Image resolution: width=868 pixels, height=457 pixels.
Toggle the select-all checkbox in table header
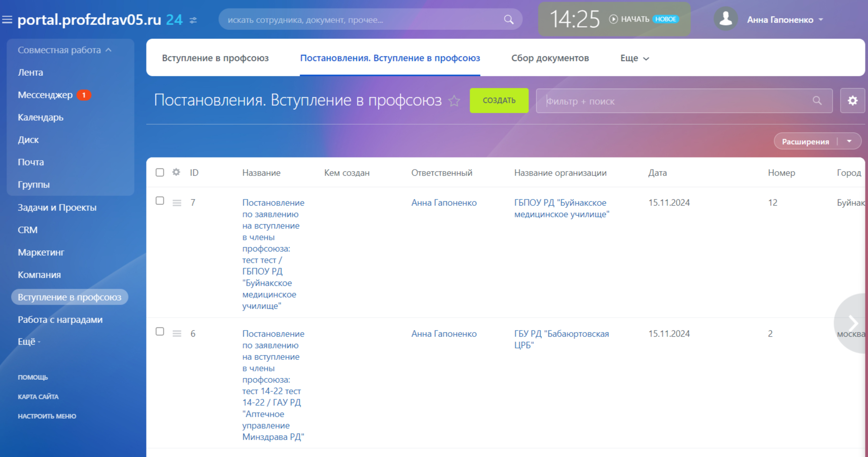(160, 172)
